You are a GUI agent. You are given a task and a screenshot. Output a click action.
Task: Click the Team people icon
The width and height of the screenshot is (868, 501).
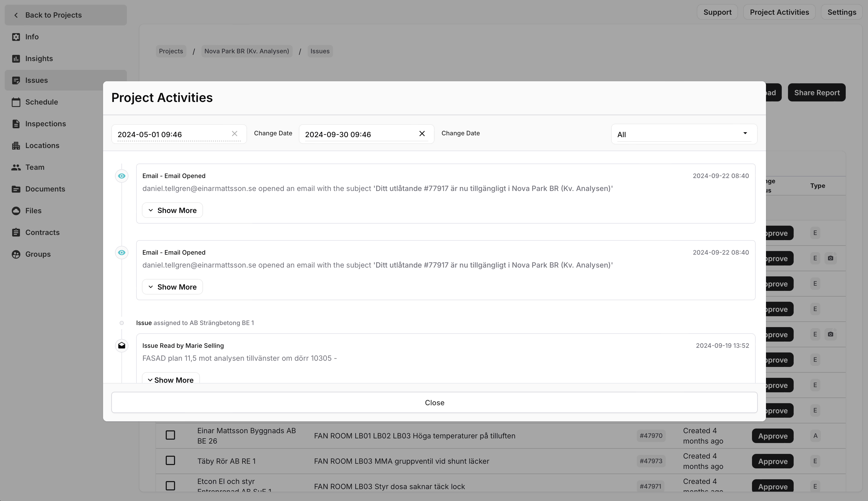tap(16, 167)
